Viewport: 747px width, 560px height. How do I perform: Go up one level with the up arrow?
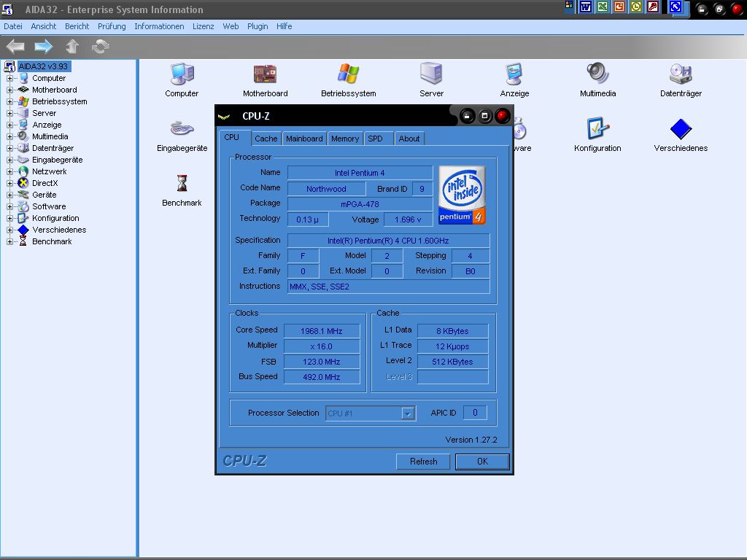[72, 46]
